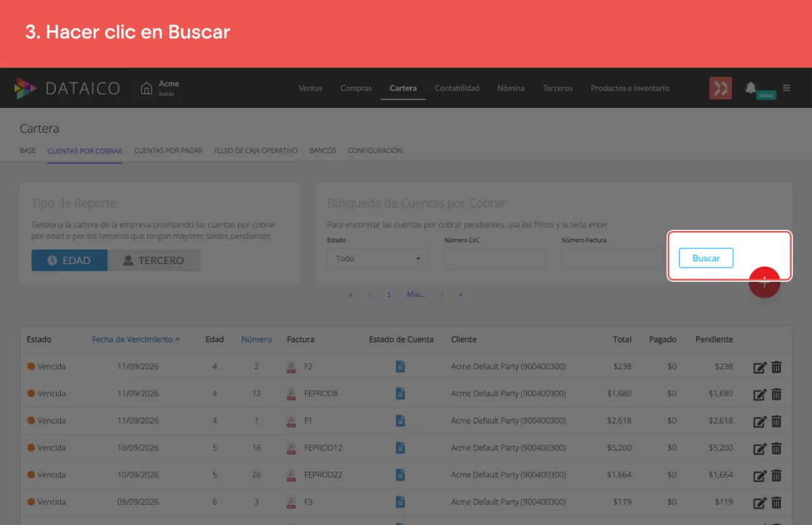Viewport: 812px width, 525px height.
Task: Open the Contabilidad menu
Action: pos(457,88)
